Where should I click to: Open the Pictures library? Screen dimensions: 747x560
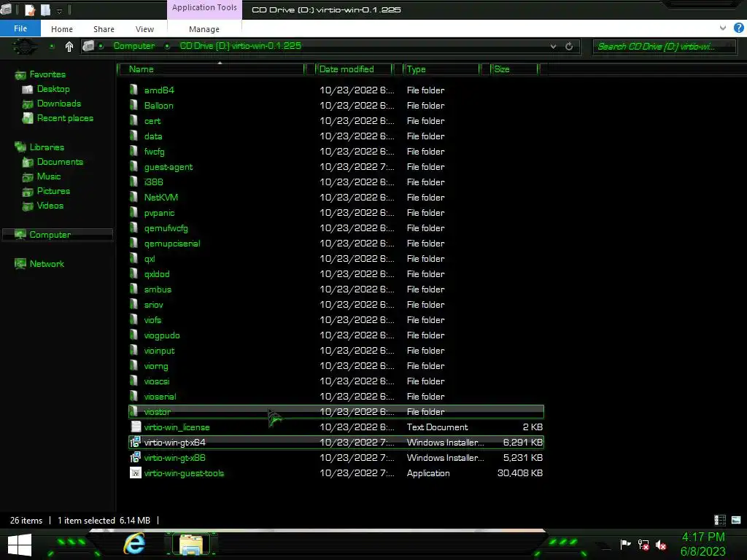click(x=53, y=191)
